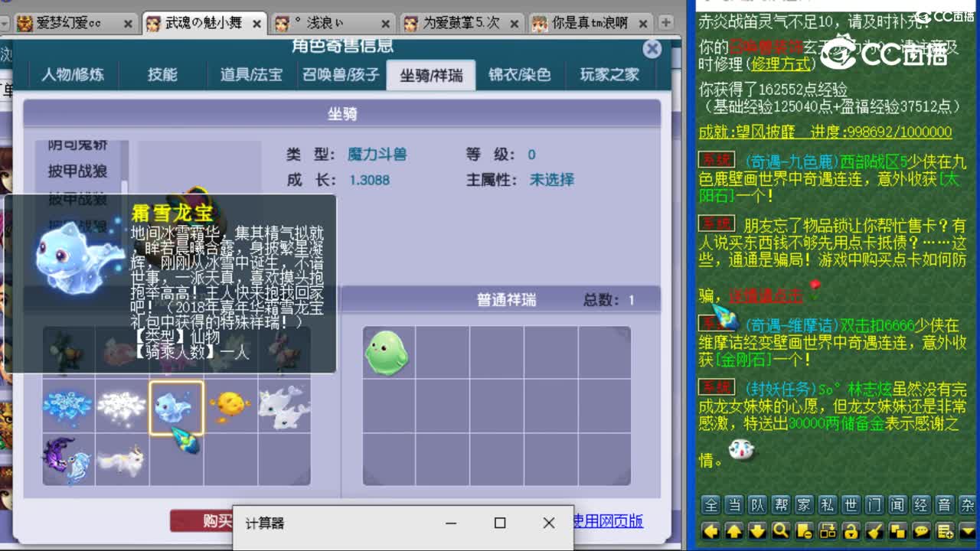Click the green blob in 普通祥瑞 grid
Viewport: 980px width, 551px height.
pyautogui.click(x=387, y=353)
